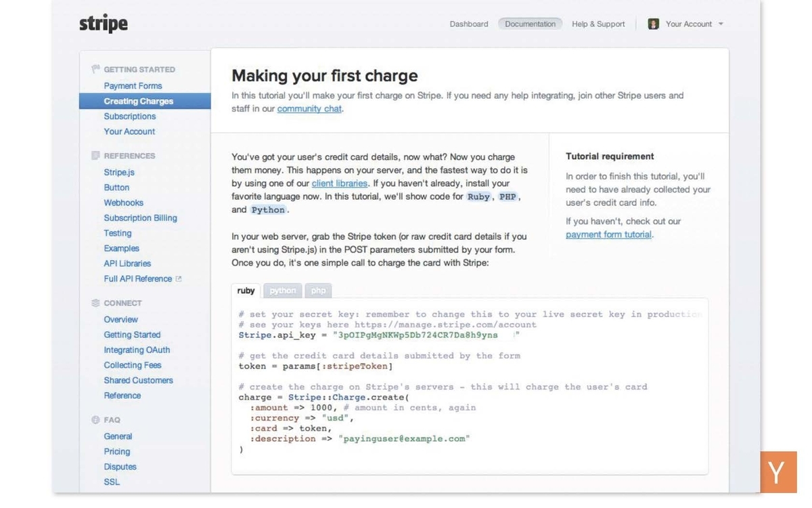Switch to the php code tab

[x=319, y=291]
